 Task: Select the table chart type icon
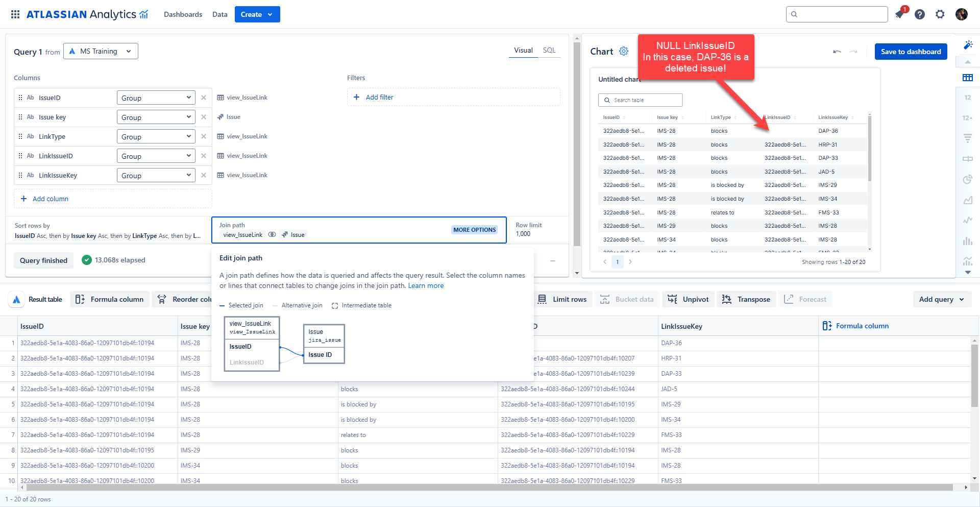[968, 78]
